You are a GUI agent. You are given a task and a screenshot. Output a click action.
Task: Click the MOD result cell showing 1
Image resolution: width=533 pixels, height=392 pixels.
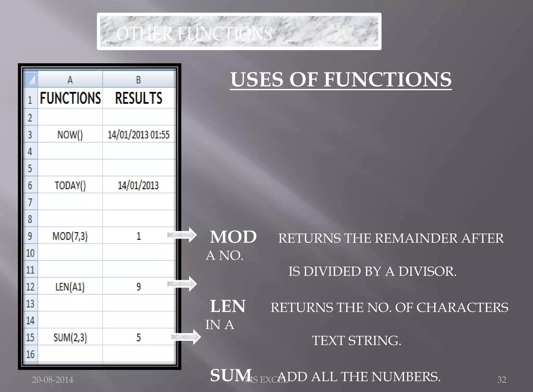click(x=139, y=236)
